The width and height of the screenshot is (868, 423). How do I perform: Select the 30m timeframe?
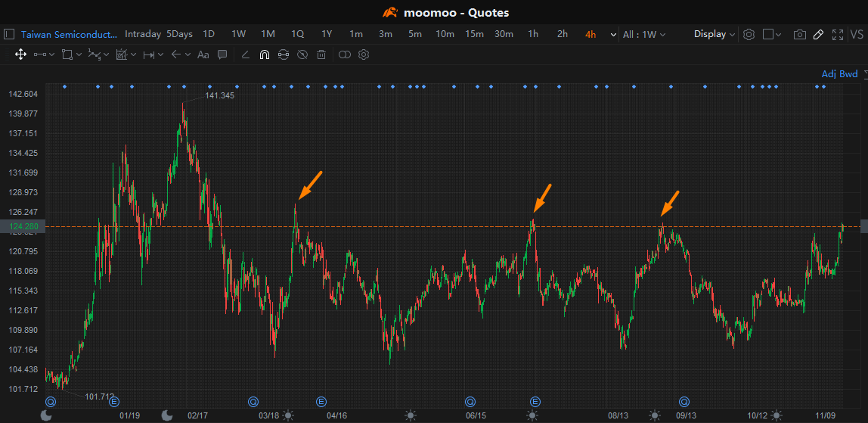coord(504,34)
